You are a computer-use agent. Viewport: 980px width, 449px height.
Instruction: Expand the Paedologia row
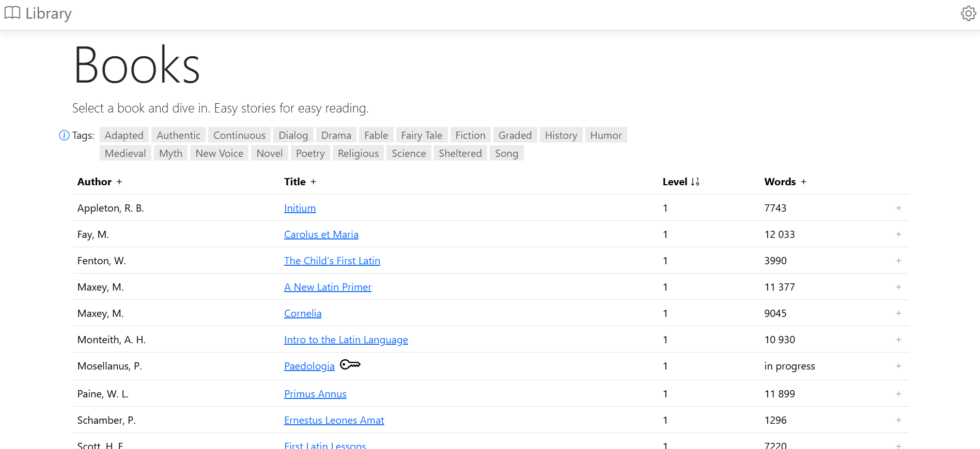[x=898, y=366]
